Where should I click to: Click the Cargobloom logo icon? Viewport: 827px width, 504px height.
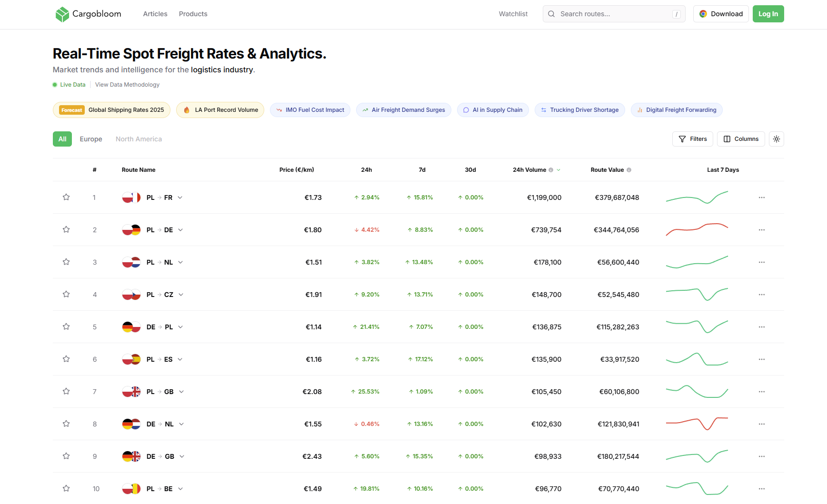tap(62, 14)
